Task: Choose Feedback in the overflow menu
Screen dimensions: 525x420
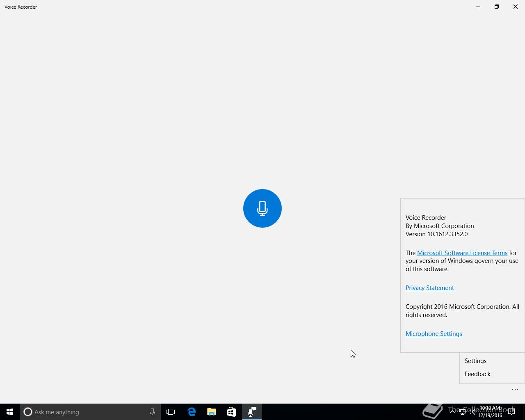Action: (x=492, y=374)
